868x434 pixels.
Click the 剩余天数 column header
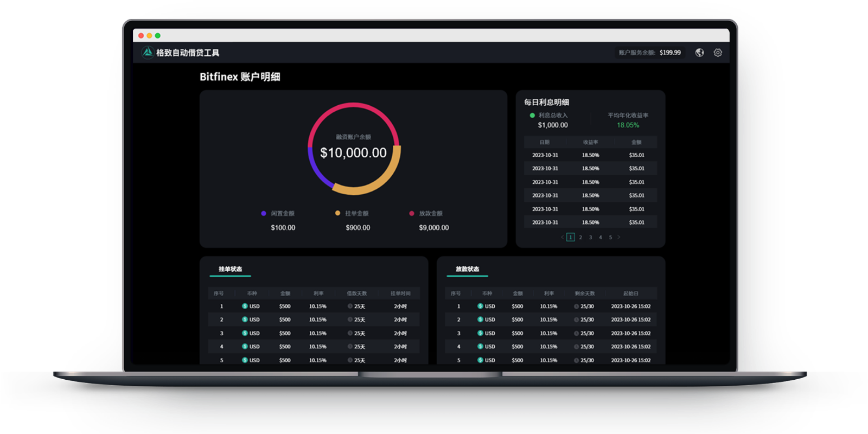tap(585, 293)
